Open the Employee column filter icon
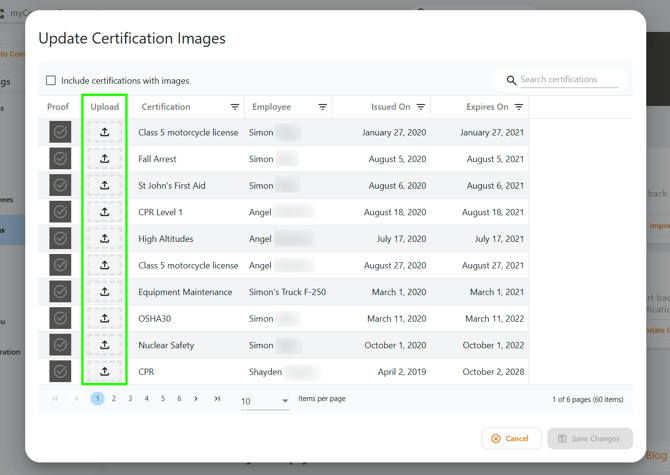The height and width of the screenshot is (475, 670). tap(322, 107)
